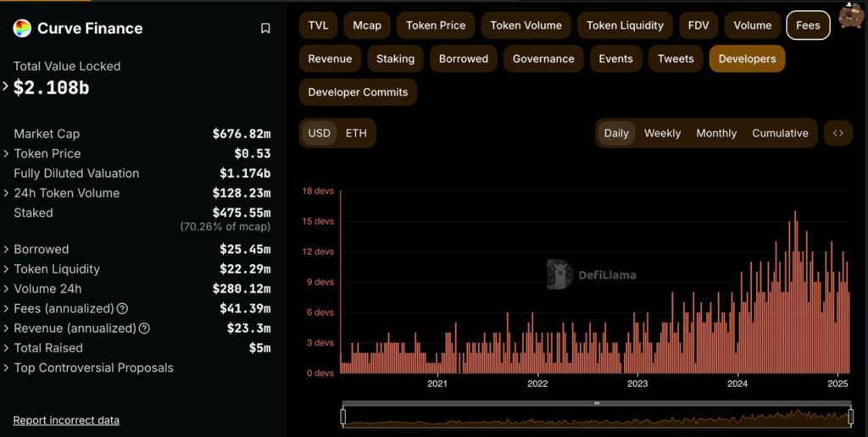Expand the Fees (annualized) row
The width and height of the screenshot is (868, 437).
(7, 308)
